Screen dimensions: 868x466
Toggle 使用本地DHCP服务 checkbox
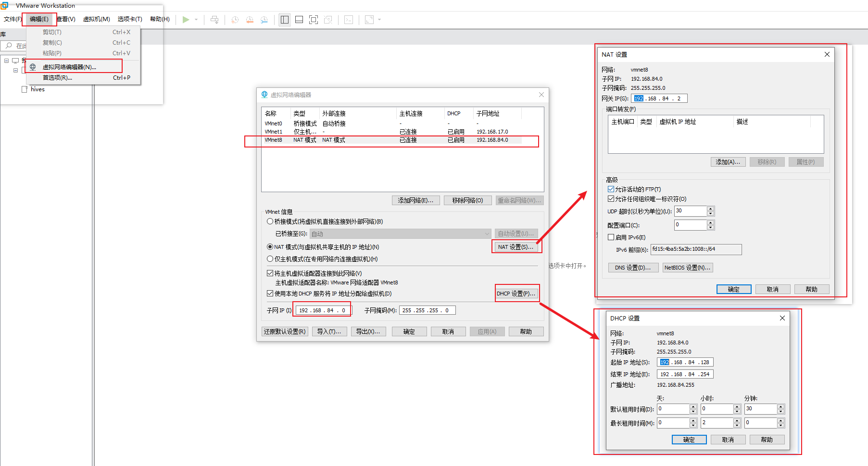click(x=270, y=293)
